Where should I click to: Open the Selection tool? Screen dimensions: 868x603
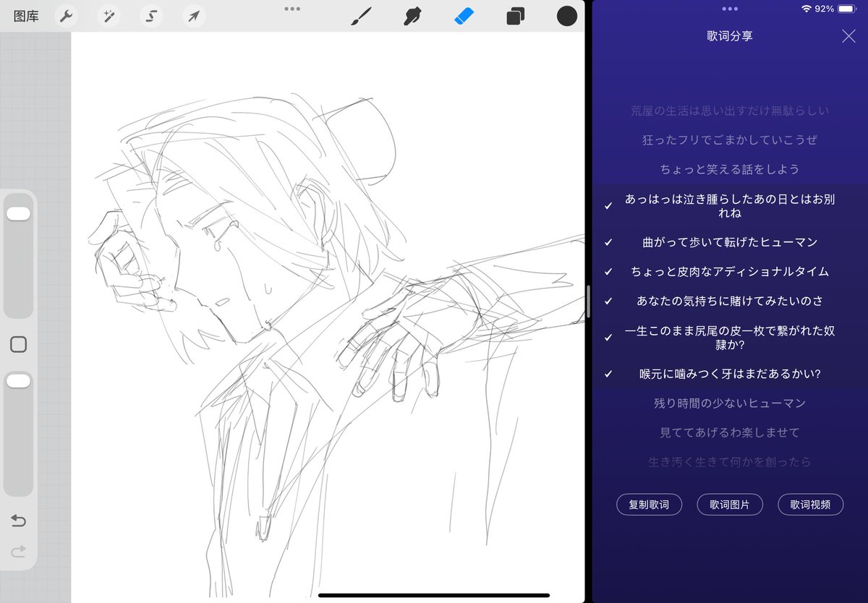coord(150,15)
